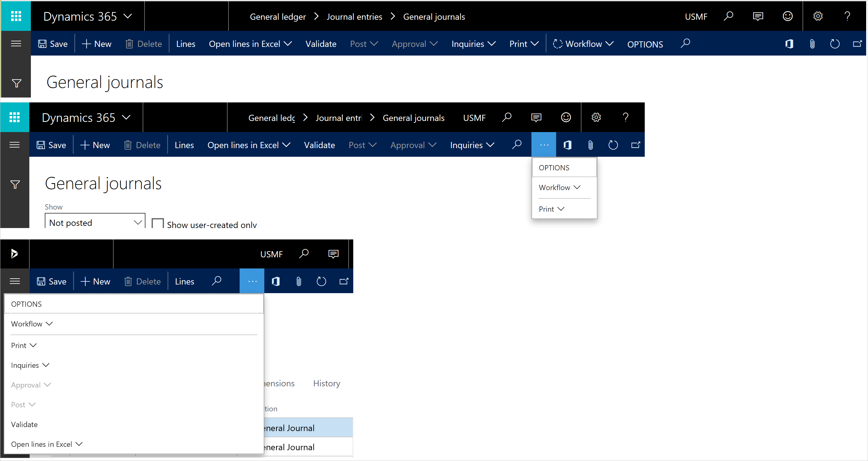Click Journal entries breadcrumb in top header
Screen dimensions: 868x461
(354, 16)
